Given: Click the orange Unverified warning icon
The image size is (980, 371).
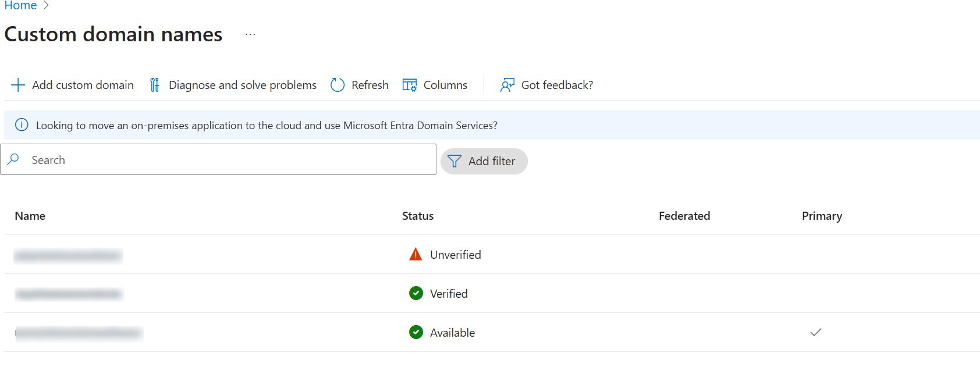Looking at the screenshot, I should click(x=416, y=255).
